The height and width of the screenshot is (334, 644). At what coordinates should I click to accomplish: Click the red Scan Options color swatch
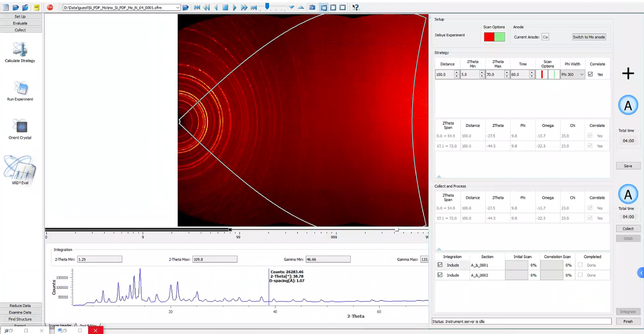(489, 37)
